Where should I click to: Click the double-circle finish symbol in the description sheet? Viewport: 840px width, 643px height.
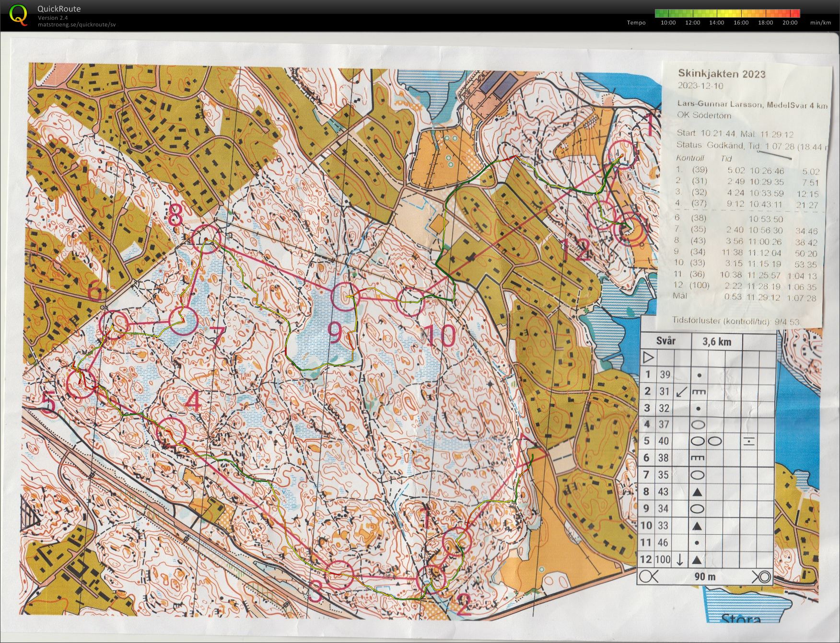tap(761, 576)
